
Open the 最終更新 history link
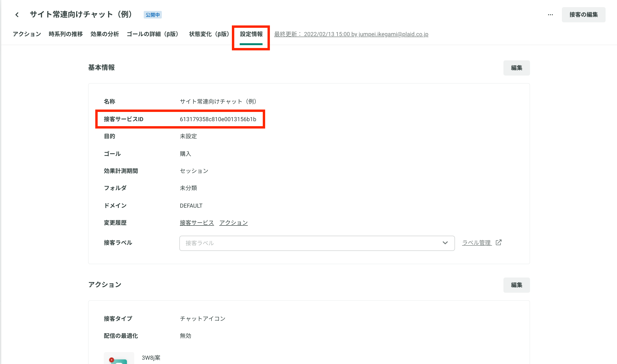click(x=351, y=34)
